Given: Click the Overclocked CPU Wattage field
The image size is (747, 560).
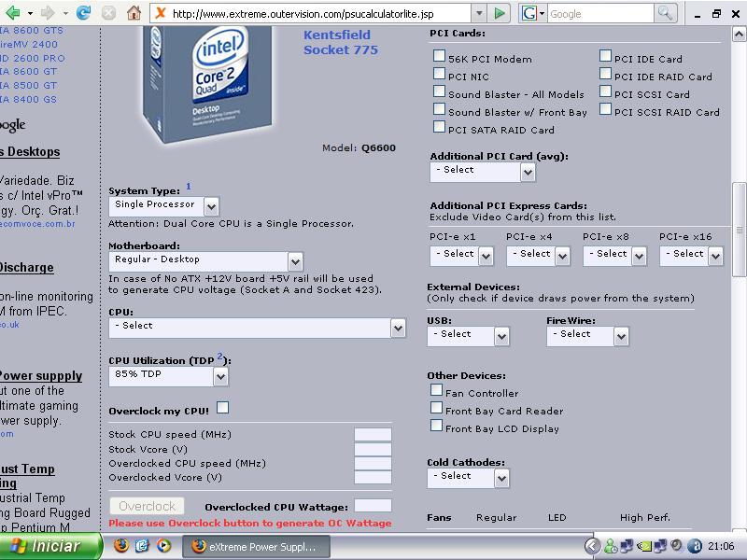Looking at the screenshot, I should click(x=373, y=506).
